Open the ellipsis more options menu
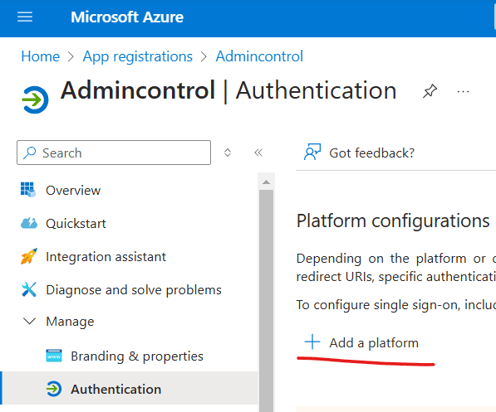Viewport: 496px width, 412px height. [463, 91]
